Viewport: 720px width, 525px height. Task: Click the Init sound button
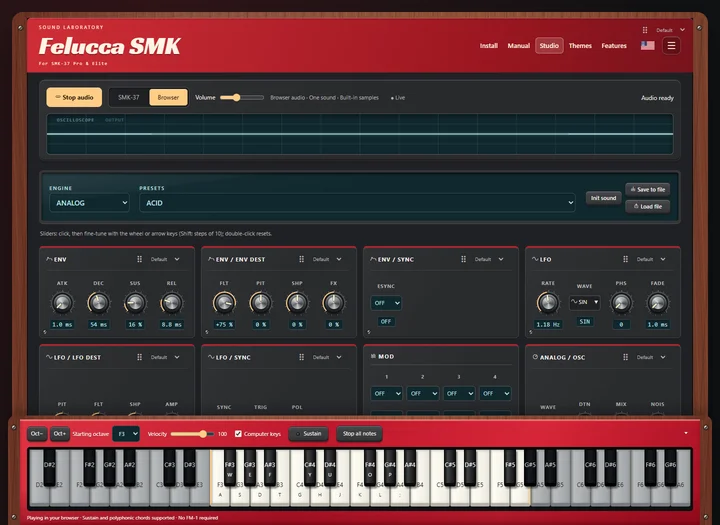click(x=603, y=198)
